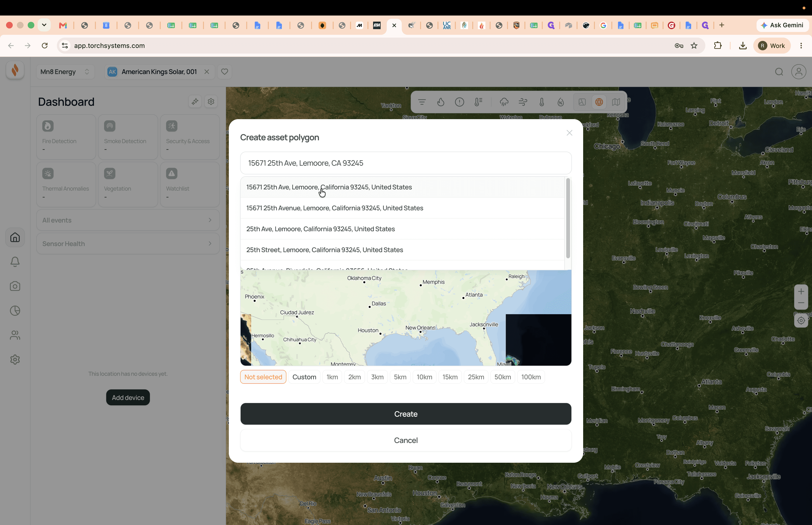The width and height of the screenshot is (812, 525).
Task: Switch to satellite globe map style
Action: coord(599,102)
